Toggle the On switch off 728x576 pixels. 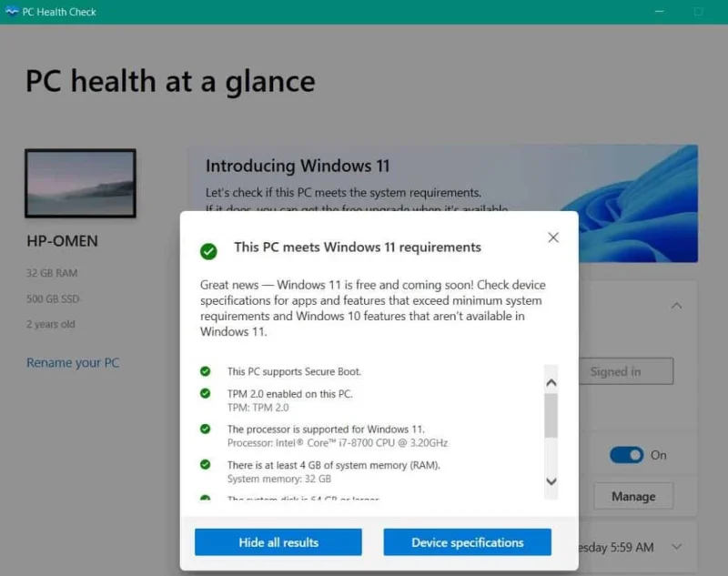click(627, 455)
